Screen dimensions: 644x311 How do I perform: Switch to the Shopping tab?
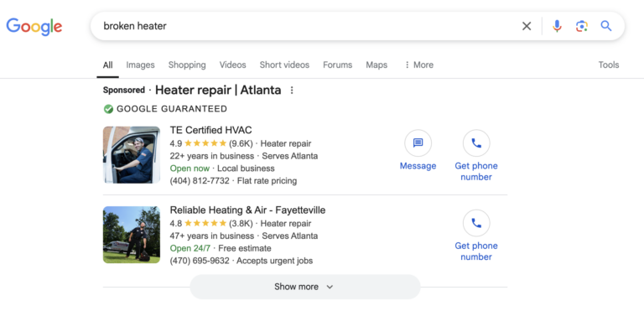187,65
